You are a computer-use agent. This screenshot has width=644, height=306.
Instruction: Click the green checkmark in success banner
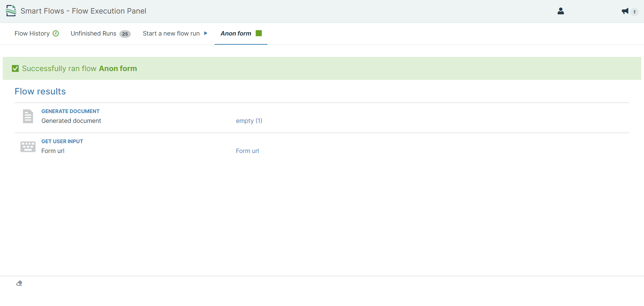(15, 69)
